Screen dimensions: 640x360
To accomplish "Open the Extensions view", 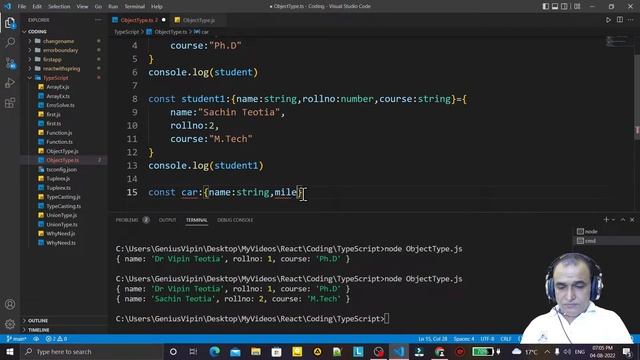I will [x=10, y=102].
